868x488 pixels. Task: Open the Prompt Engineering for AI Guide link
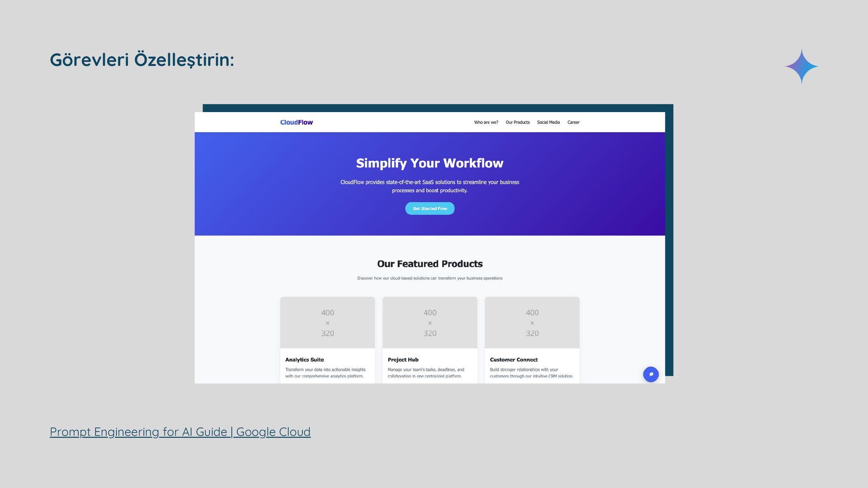(180, 432)
